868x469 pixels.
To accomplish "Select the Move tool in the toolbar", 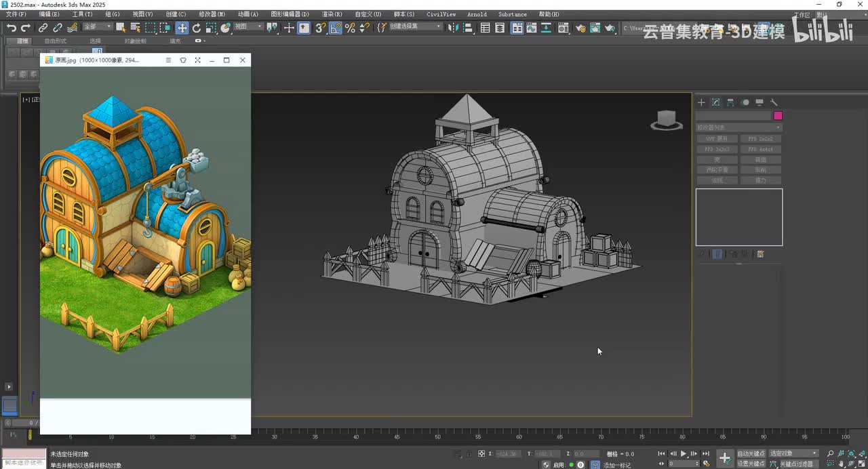I will pyautogui.click(x=182, y=28).
